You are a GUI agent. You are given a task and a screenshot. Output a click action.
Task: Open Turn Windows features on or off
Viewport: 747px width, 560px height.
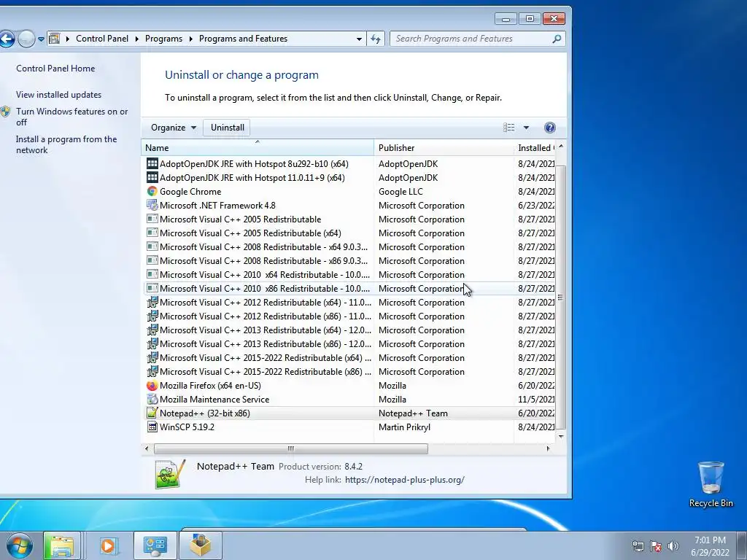71,117
